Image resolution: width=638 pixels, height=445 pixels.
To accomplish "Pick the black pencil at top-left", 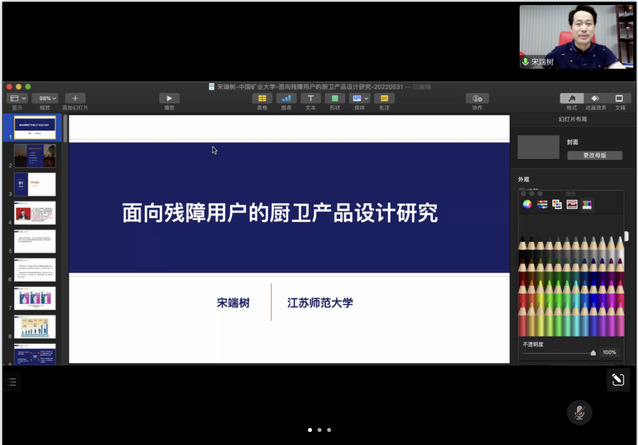I will 522,248.
